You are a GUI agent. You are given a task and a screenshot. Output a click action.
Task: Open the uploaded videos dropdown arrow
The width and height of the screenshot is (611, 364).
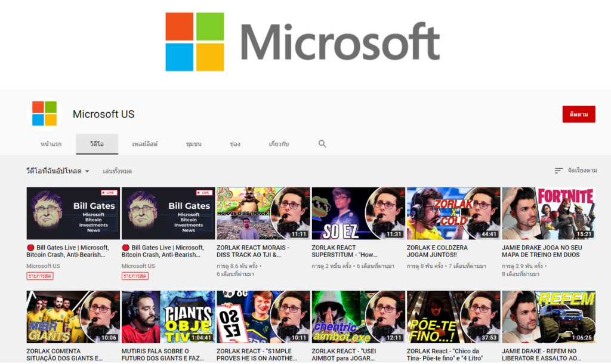(87, 171)
